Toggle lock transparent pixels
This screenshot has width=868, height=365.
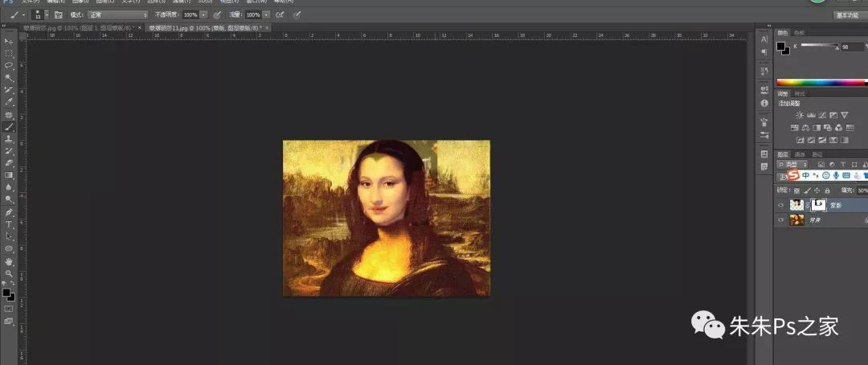pos(797,190)
